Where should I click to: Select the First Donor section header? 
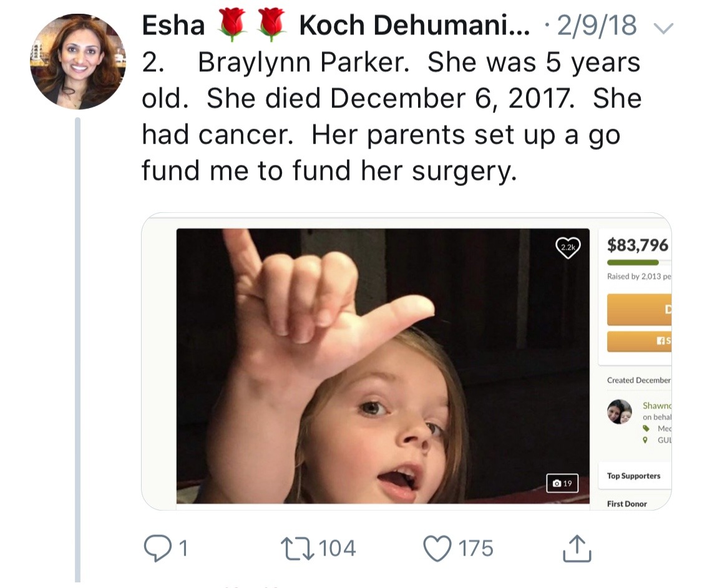click(x=626, y=504)
